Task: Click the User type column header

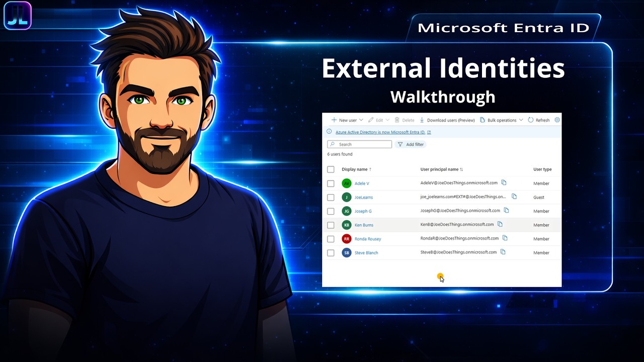Action: pos(542,169)
